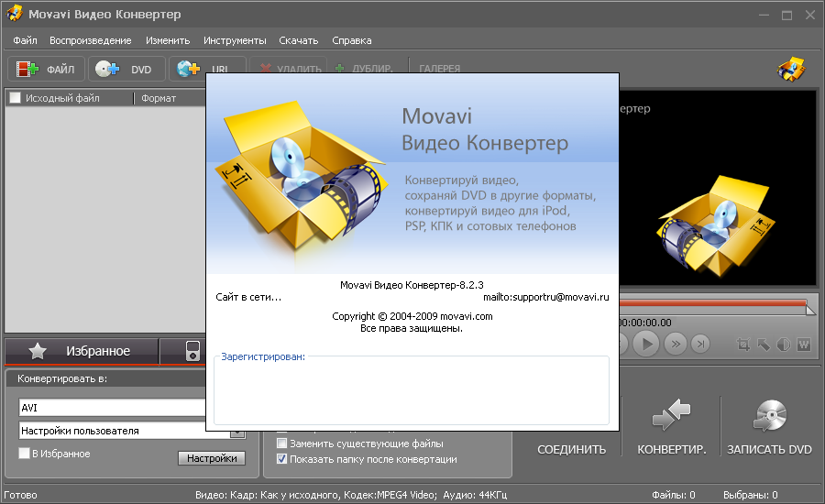The height and width of the screenshot is (504, 825).
Task: Open the Справка menu
Action: click(x=351, y=40)
